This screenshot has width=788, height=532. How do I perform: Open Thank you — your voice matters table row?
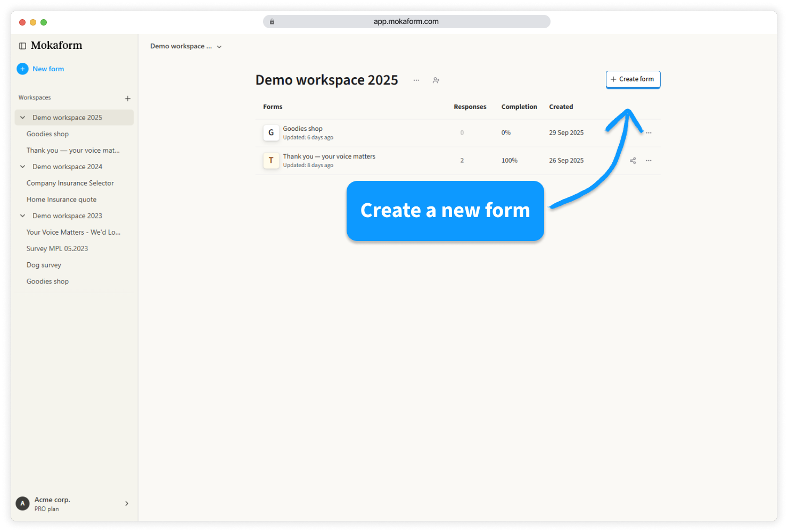click(458, 161)
